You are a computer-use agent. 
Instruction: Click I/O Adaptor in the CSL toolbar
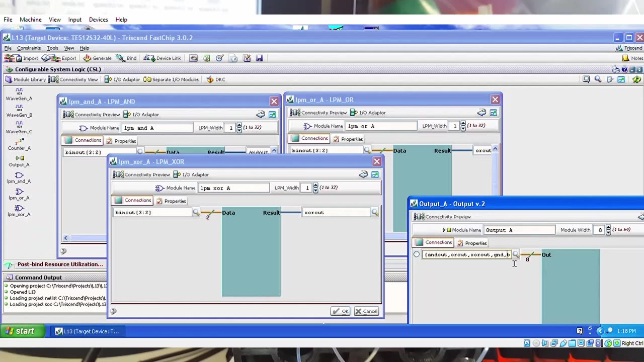coord(122,79)
